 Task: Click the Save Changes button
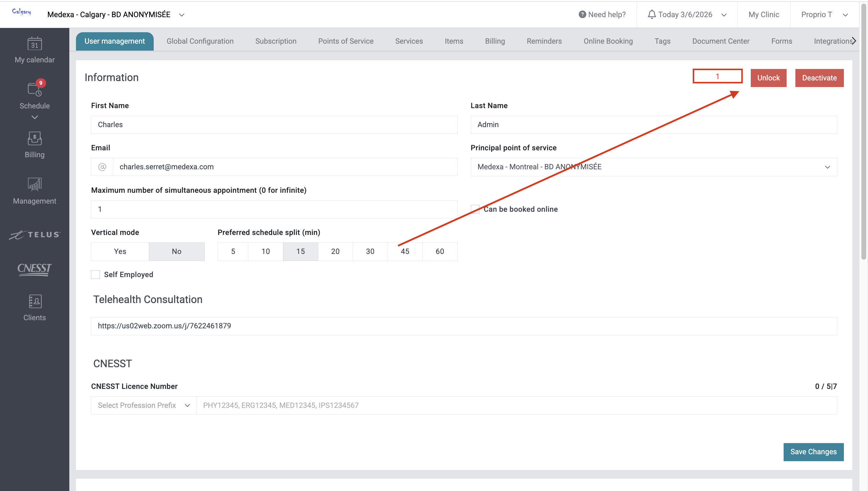(813, 452)
